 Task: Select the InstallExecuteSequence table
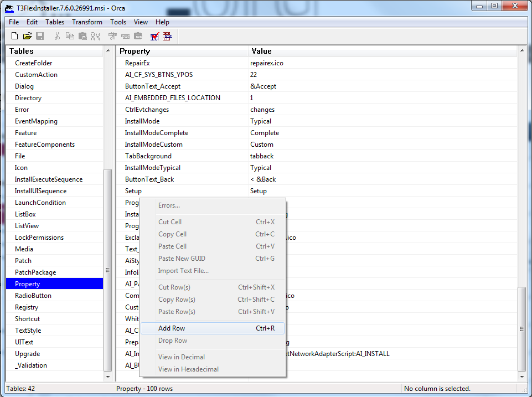pyautogui.click(x=49, y=179)
